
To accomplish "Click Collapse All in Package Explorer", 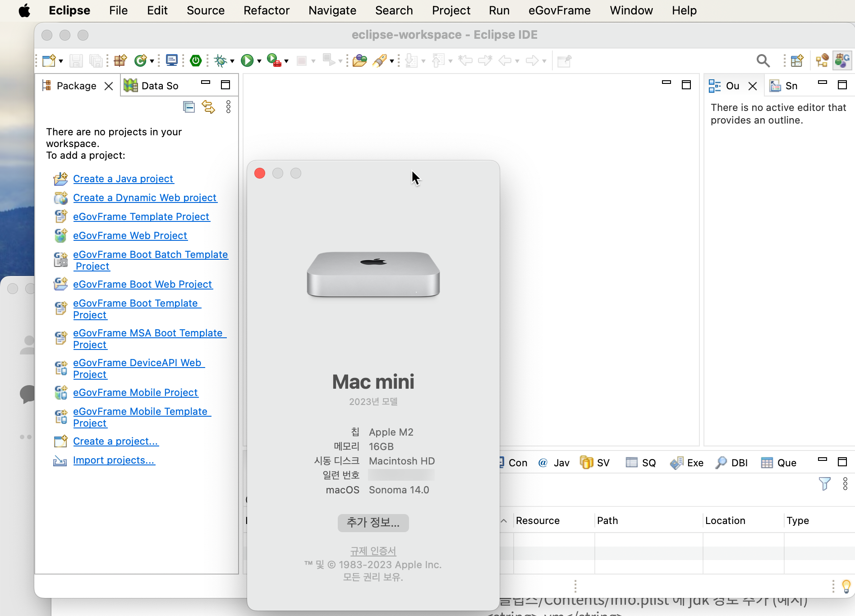I will [189, 107].
